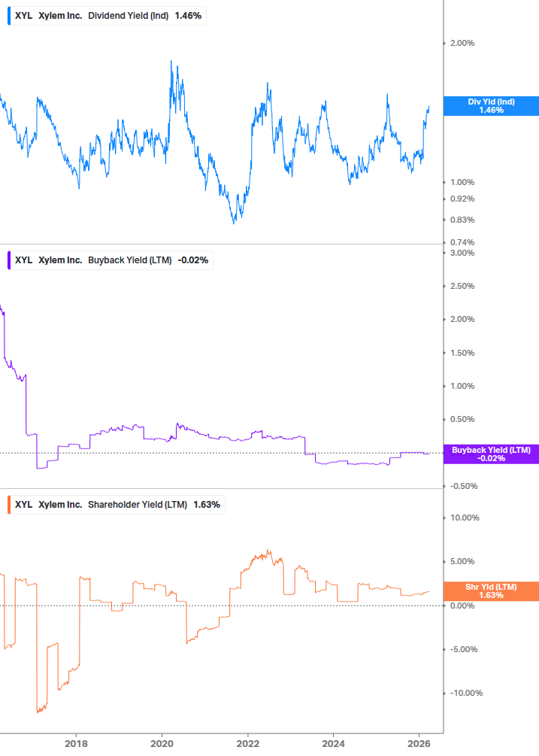Click the XYL Buyback Yield (LTM) legend label
Viewport: 539px width, 756px height.
[111, 260]
